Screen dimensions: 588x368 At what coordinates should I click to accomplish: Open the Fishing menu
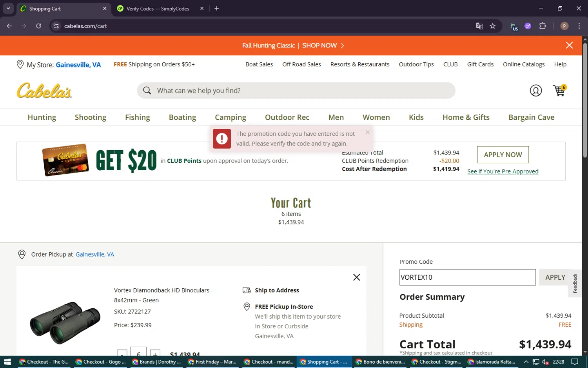[x=138, y=117]
